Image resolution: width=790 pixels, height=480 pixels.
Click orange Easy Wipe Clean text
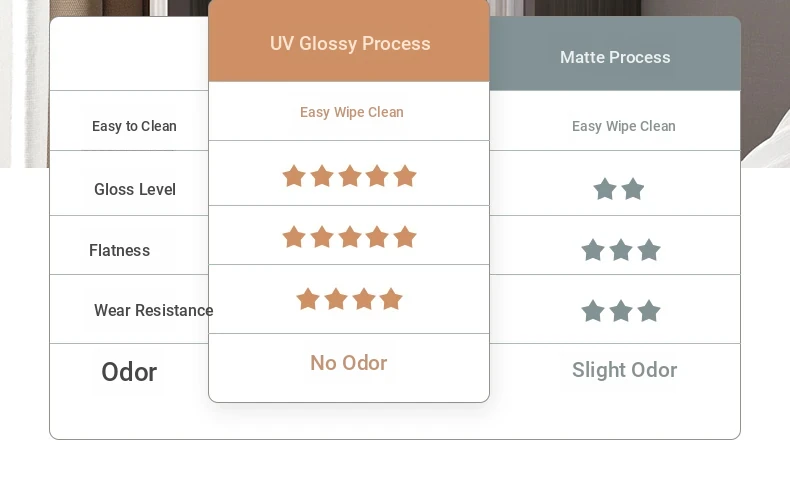(352, 112)
